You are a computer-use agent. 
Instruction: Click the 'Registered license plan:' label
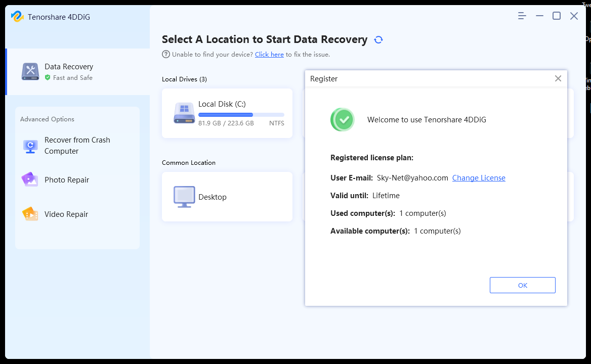(372, 158)
